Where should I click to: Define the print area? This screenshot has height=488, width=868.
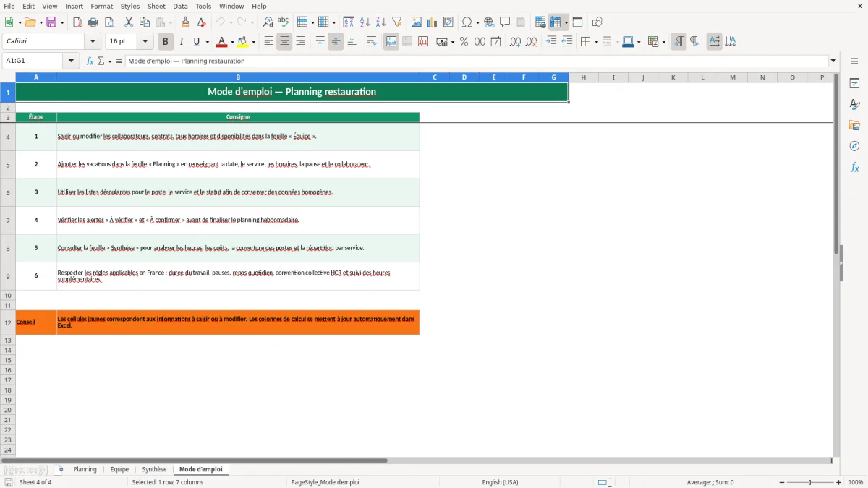540,22
